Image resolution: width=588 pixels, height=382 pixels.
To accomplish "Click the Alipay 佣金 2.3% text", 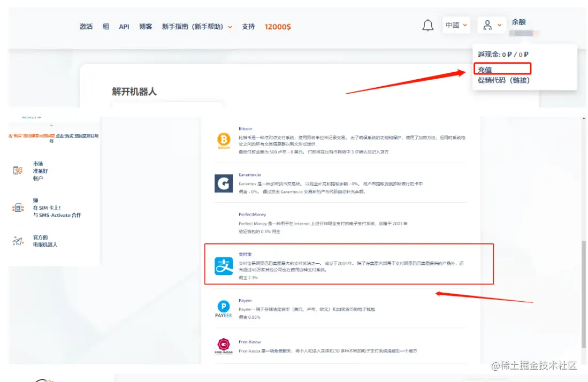I will point(248,278).
